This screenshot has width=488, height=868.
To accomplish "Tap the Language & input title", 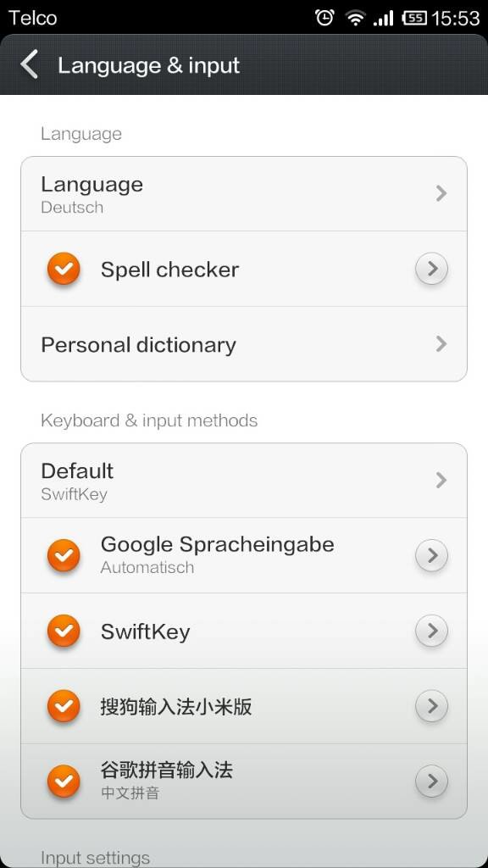I will (x=149, y=65).
